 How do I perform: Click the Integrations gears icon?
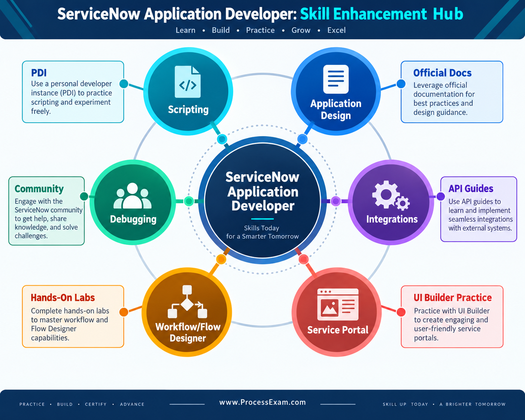[x=391, y=195]
